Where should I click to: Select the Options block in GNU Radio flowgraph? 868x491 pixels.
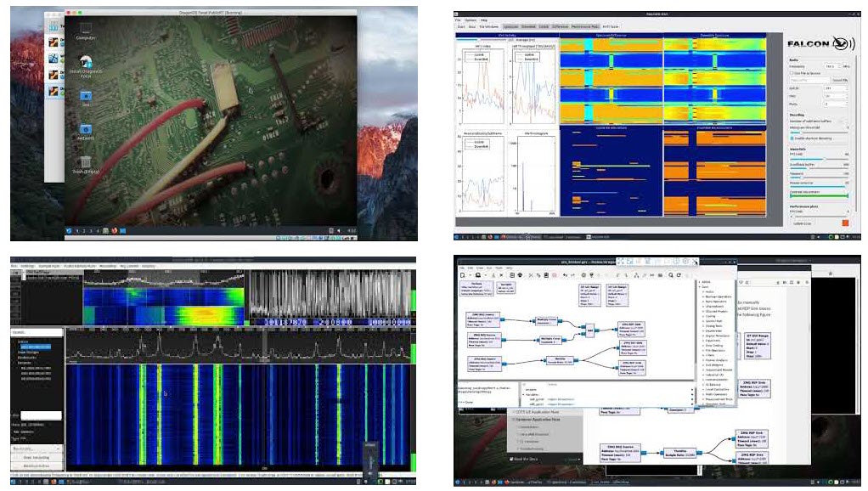[476, 289]
